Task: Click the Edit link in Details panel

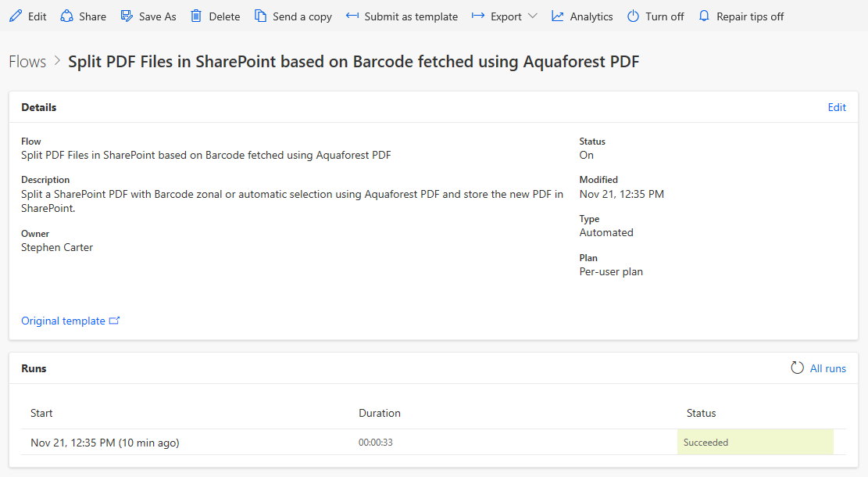Action: (837, 107)
